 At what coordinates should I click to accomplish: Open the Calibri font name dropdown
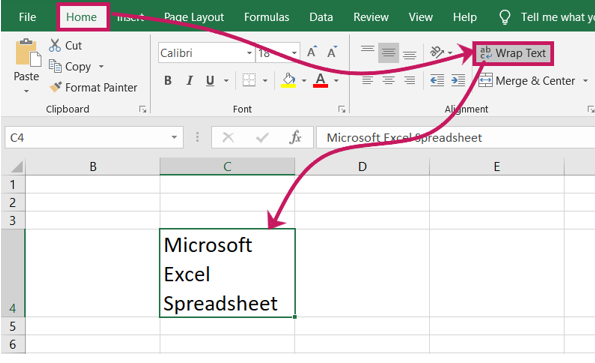tap(249, 53)
